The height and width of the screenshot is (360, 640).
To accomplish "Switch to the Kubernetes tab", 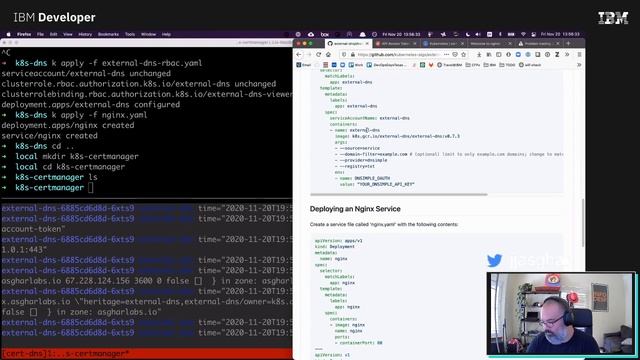I will pos(443,43).
